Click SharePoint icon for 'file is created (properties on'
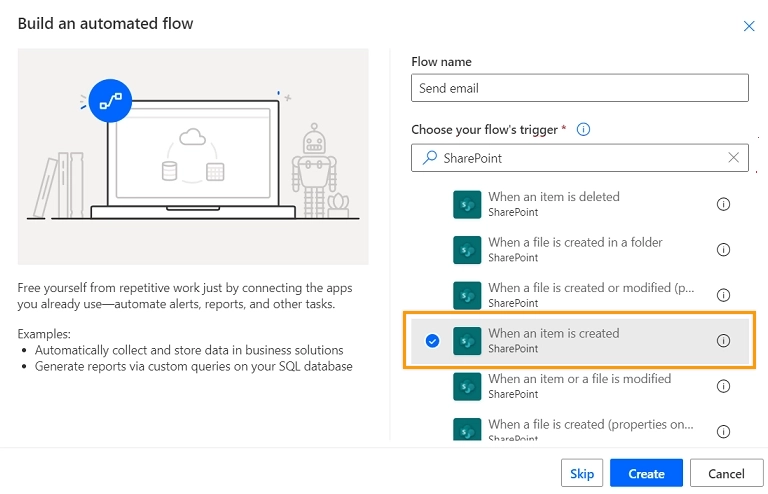Viewport: 768px width, 494px height. pos(467,429)
